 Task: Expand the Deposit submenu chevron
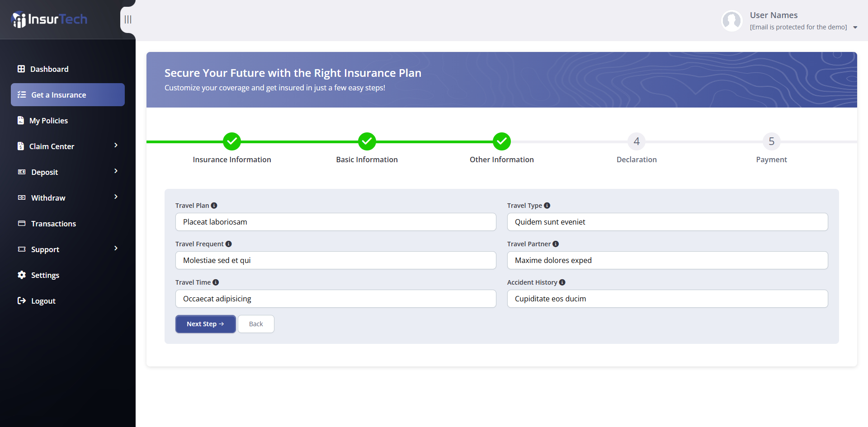pyautogui.click(x=116, y=171)
